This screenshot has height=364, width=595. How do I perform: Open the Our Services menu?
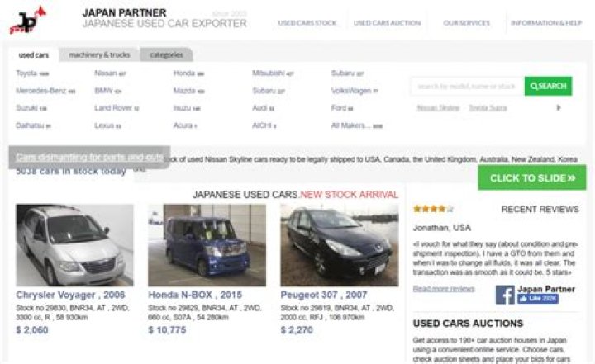tap(467, 23)
